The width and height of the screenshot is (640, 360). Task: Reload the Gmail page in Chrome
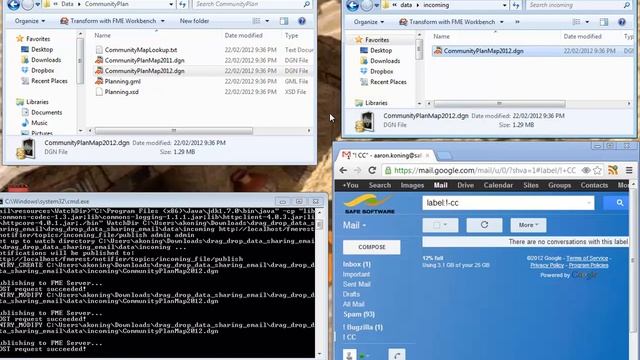372,171
